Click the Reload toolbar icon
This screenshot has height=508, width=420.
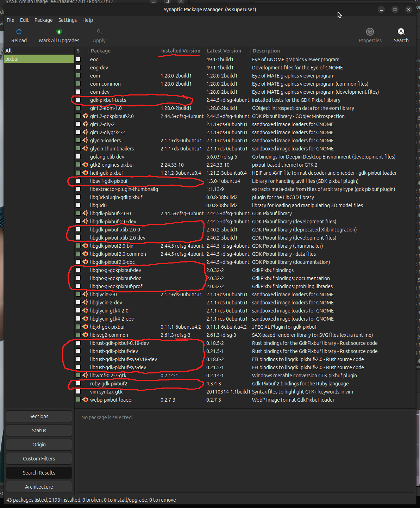(19, 32)
